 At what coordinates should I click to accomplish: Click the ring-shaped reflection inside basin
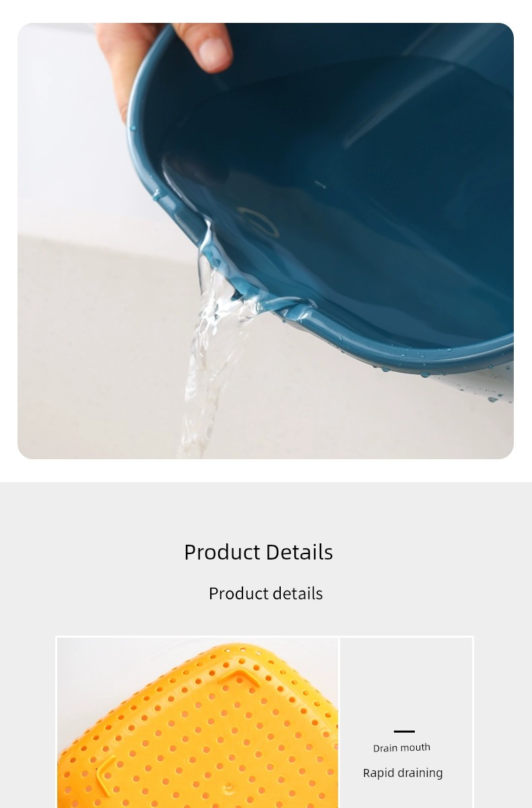(258, 222)
